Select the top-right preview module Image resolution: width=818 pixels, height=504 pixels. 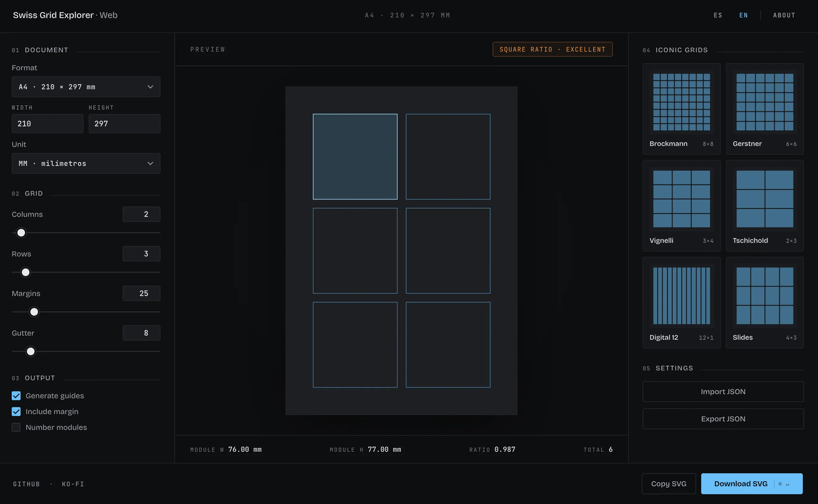pyautogui.click(x=448, y=157)
